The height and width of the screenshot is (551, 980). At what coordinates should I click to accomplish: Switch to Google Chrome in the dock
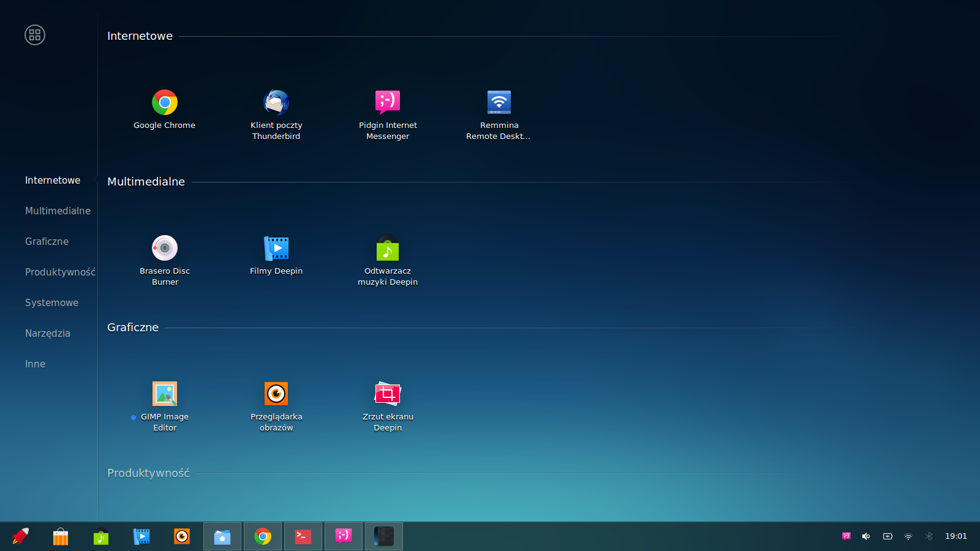coord(263,537)
